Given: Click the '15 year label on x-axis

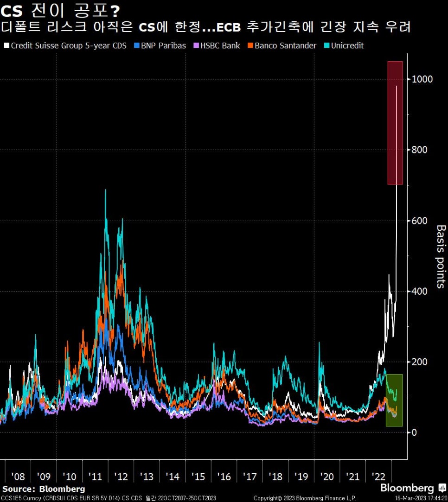Looking at the screenshot, I should 198,477.
